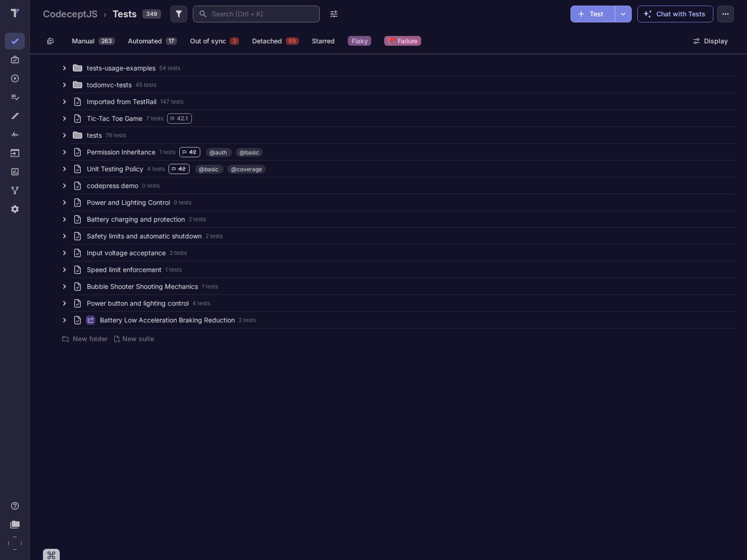Click the 42 badge on Unit Testing Policy
The height and width of the screenshot is (560, 747).
[179, 169]
